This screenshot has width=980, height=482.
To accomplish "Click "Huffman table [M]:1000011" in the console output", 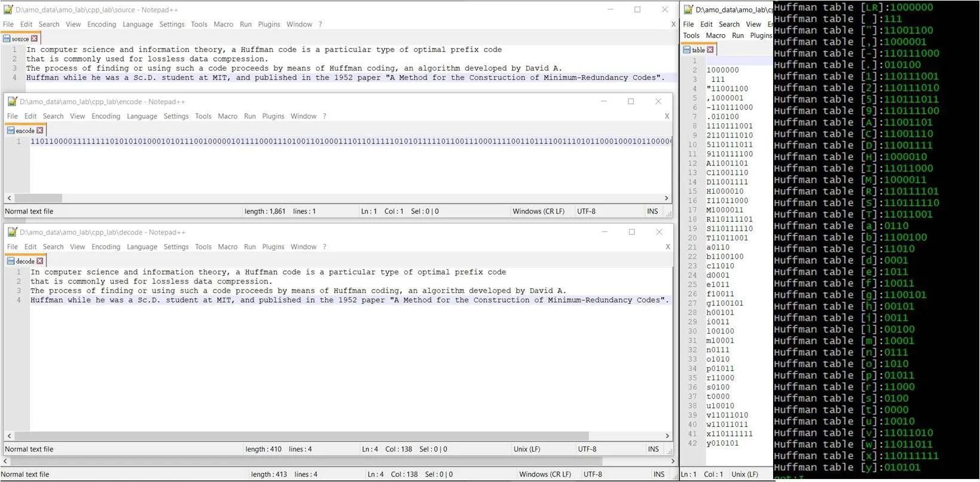I will click(x=850, y=180).
